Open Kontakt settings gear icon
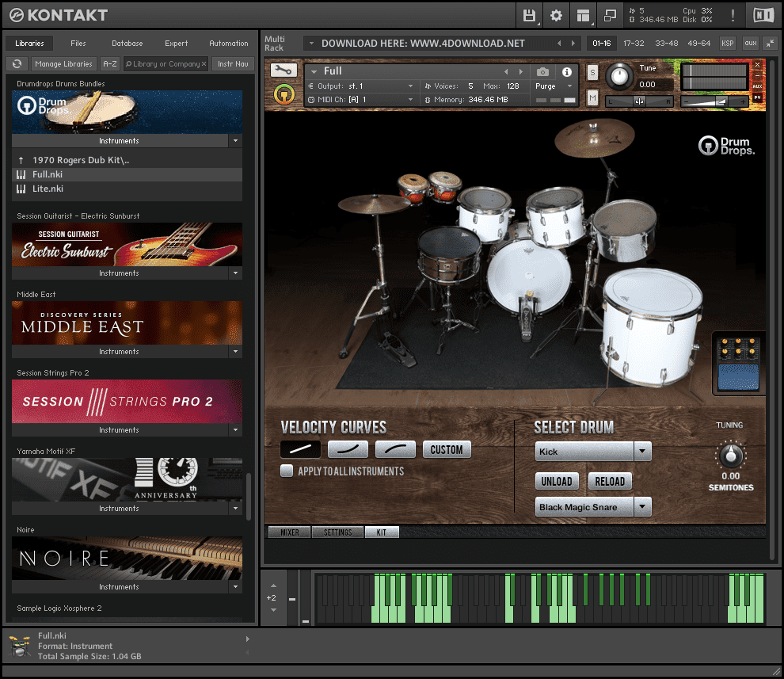Screen dimensions: 784x679 [x=556, y=15]
